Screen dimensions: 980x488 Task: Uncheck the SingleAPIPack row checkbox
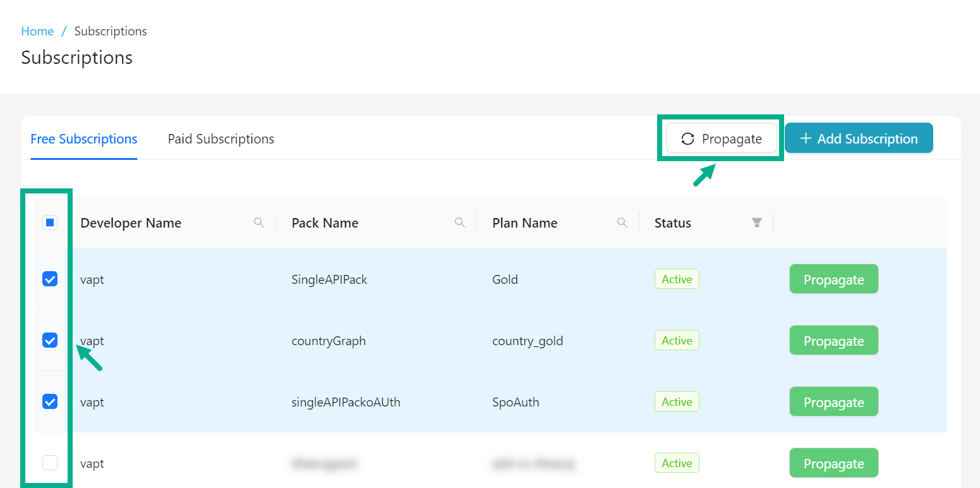(x=50, y=279)
